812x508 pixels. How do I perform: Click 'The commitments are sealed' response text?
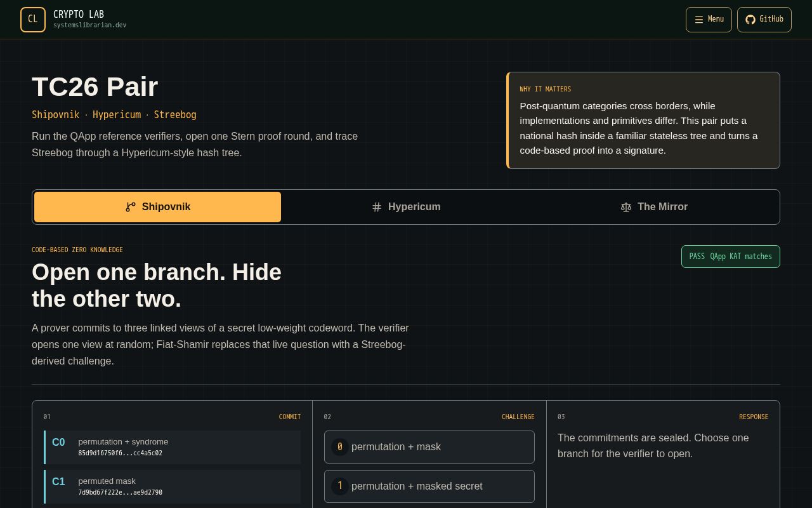(653, 446)
